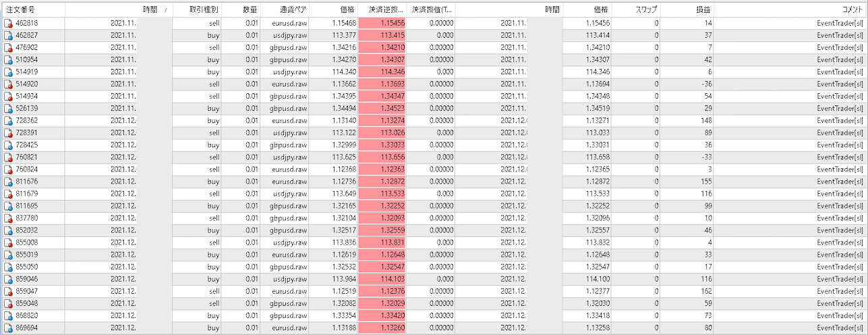Screen dimensions: 868x335
Task: Click the order icon beside order 462818
Action: click(x=8, y=24)
